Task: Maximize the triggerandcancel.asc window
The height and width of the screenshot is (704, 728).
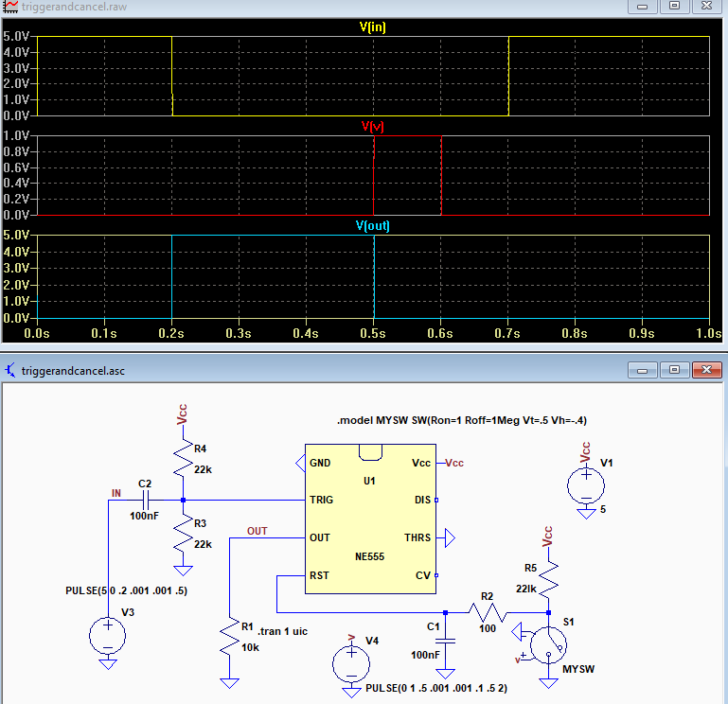Action: coord(675,370)
